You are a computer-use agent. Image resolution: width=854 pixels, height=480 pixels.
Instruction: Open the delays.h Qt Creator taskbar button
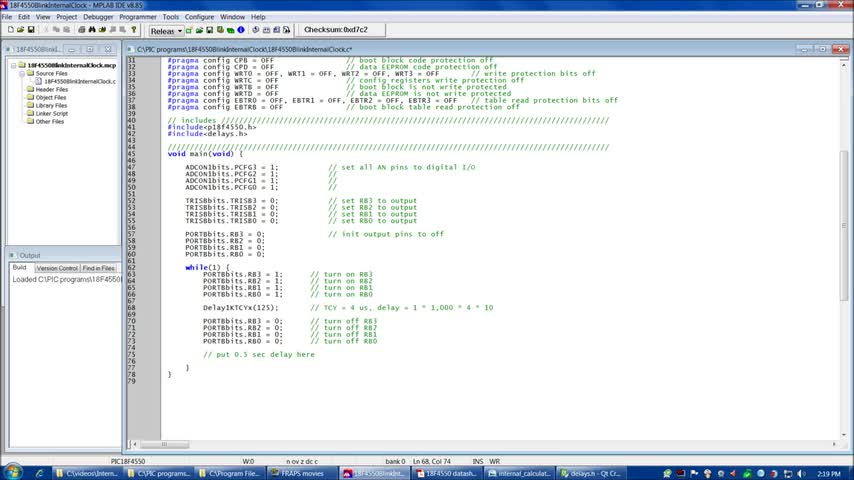pos(591,473)
